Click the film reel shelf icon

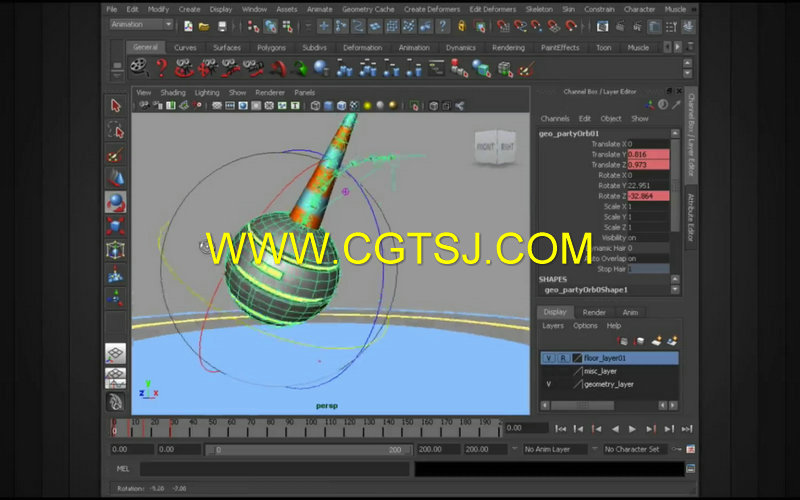click(x=138, y=68)
